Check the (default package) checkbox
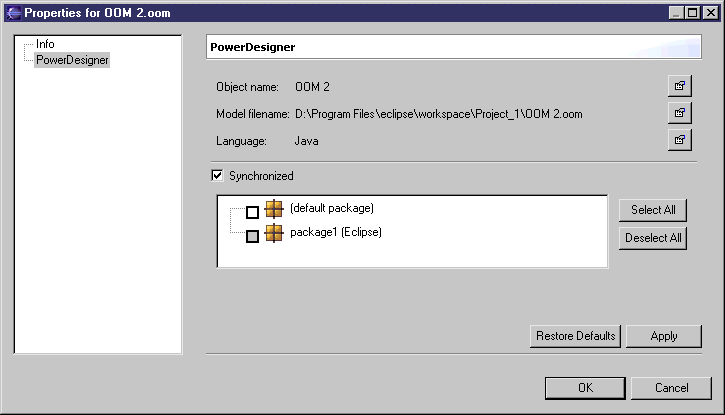 (x=252, y=212)
